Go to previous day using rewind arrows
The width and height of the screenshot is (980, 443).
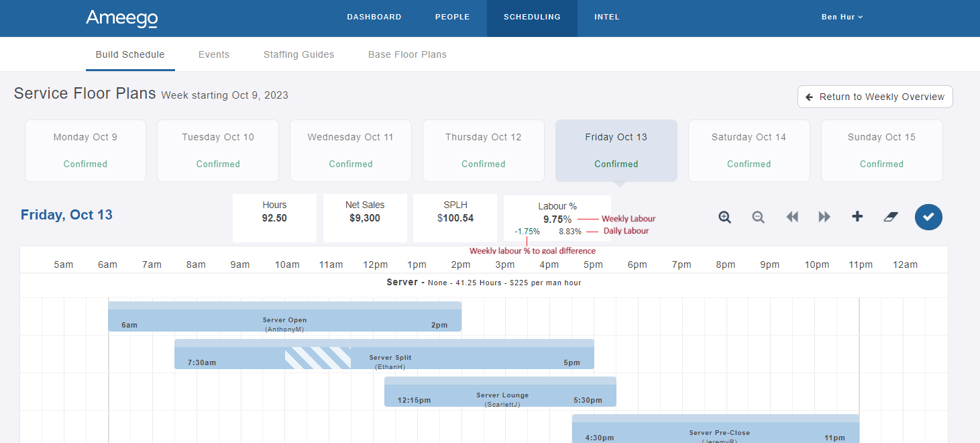[x=792, y=217]
